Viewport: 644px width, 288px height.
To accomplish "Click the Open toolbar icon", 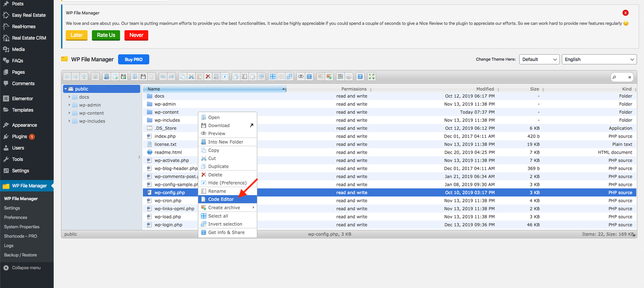I will click(135, 76).
